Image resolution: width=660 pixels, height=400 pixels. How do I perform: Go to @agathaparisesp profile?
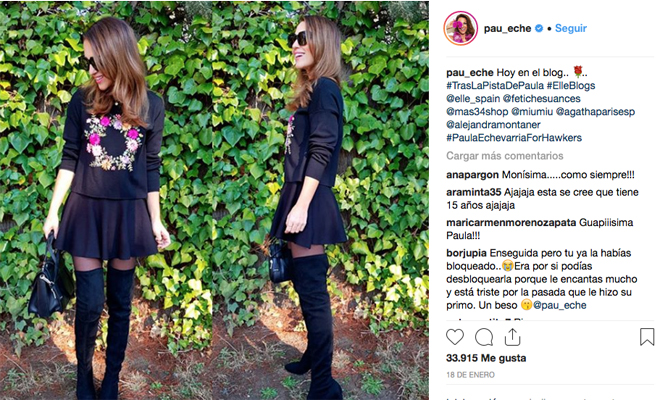(x=595, y=112)
